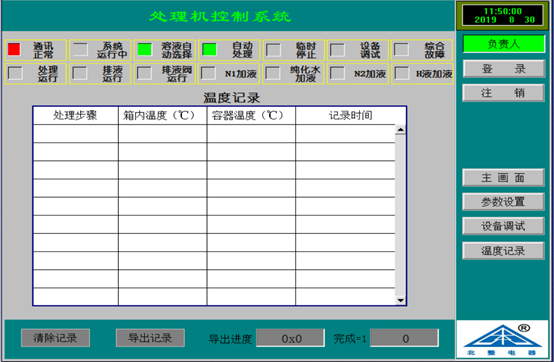Click the red 通讯正常 indicator lamp
This screenshot has width=554, height=362.
coord(14,49)
